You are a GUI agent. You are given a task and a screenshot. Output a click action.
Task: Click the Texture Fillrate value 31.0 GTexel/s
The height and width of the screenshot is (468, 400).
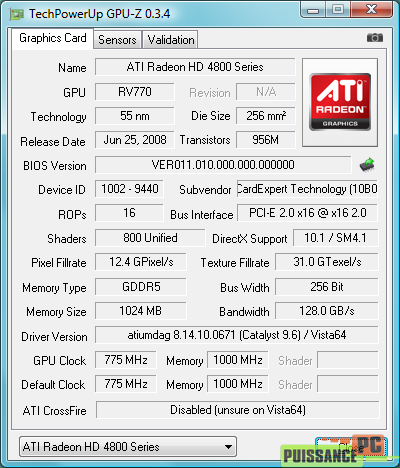[x=327, y=262]
